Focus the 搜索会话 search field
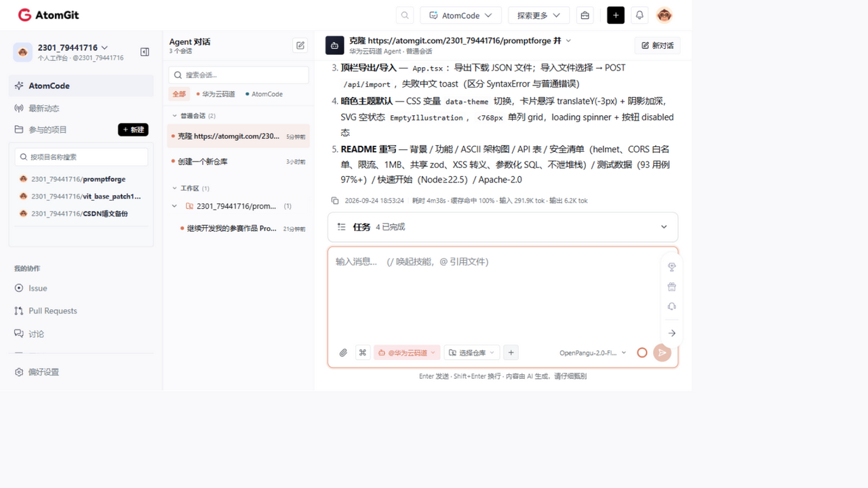This screenshot has height=488, width=868. coord(239,75)
